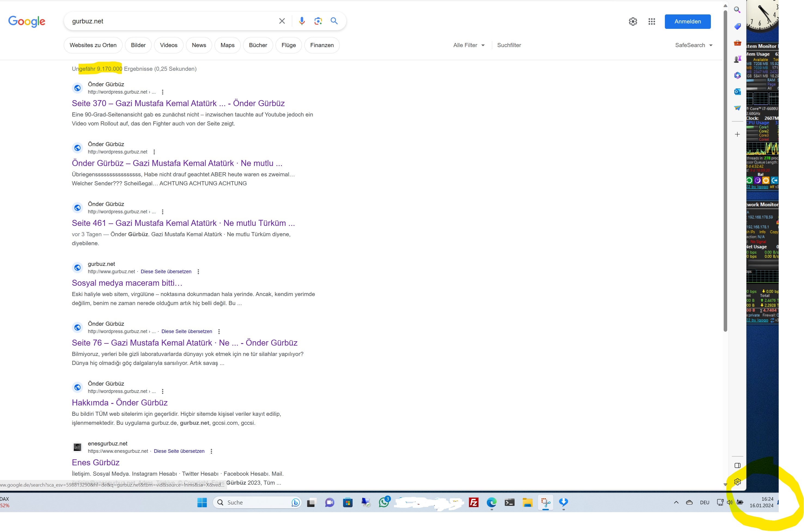Open Outlook in Edge sidebar

tap(737, 92)
